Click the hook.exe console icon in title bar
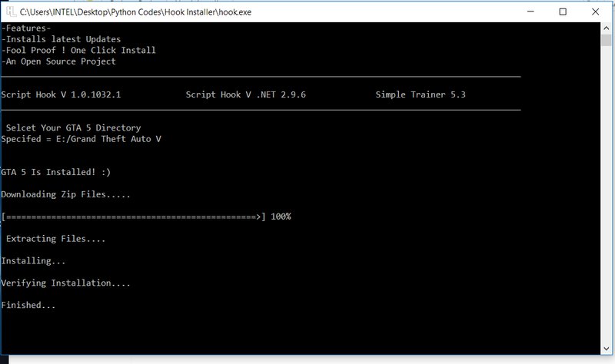The width and height of the screenshot is (615, 364). (x=9, y=12)
